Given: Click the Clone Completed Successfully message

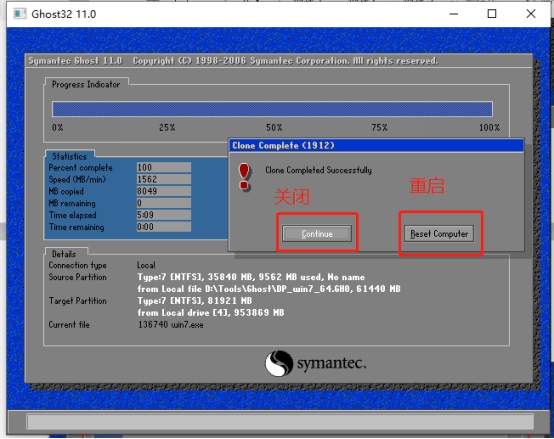Looking at the screenshot, I should [318, 170].
